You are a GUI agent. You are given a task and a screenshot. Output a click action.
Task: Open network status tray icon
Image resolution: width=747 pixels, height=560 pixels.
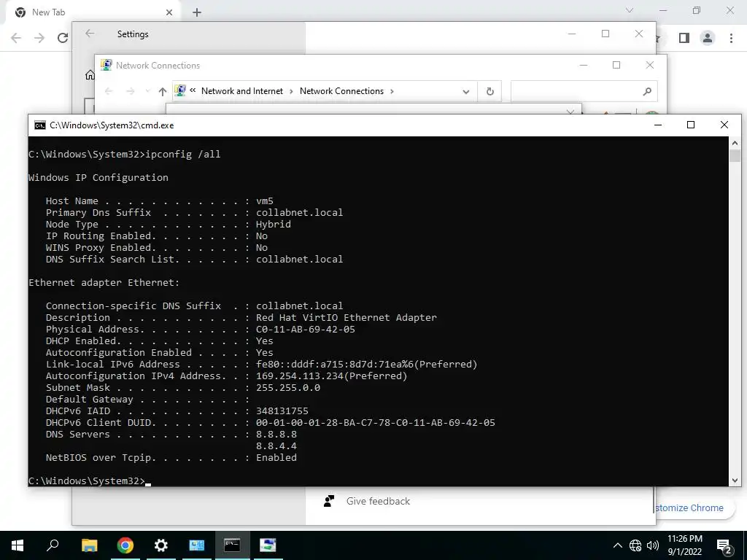635,545
